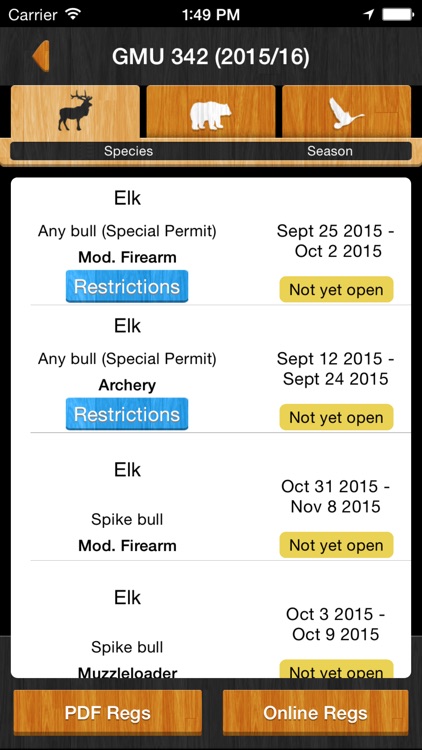Tap Not yet open for Sept 25 season

[336, 289]
